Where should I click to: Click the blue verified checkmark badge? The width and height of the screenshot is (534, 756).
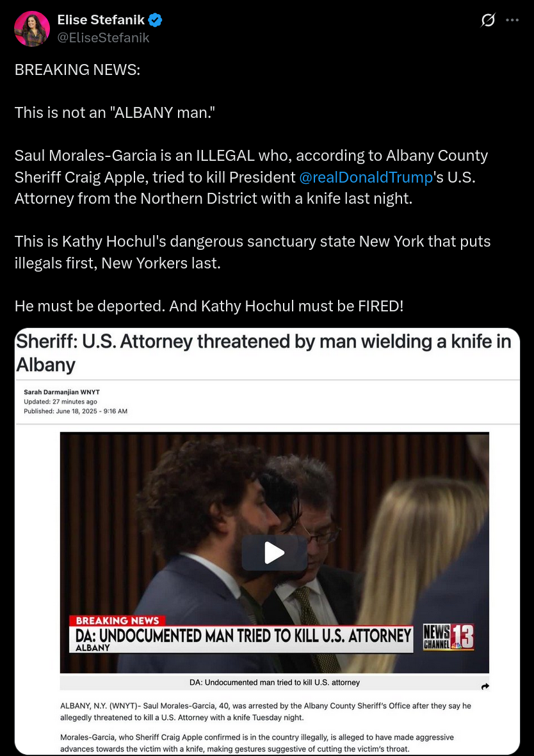155,20
